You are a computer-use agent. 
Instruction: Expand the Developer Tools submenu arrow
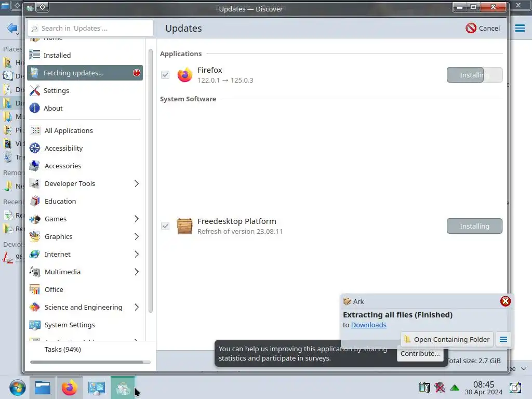point(137,183)
